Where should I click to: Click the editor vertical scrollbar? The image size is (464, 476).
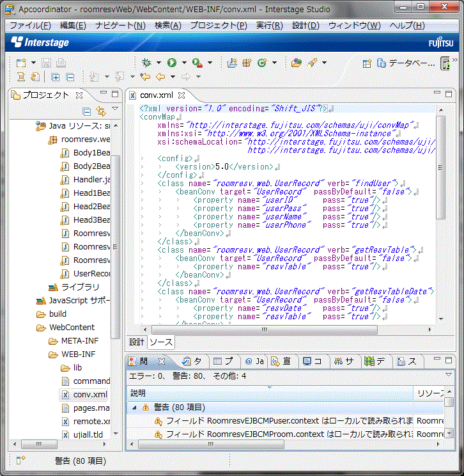coord(440,167)
